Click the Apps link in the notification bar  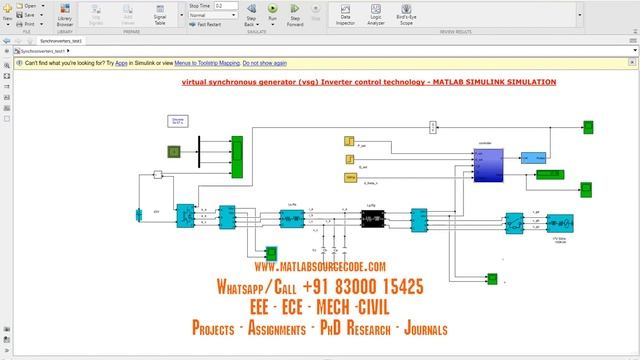point(121,63)
